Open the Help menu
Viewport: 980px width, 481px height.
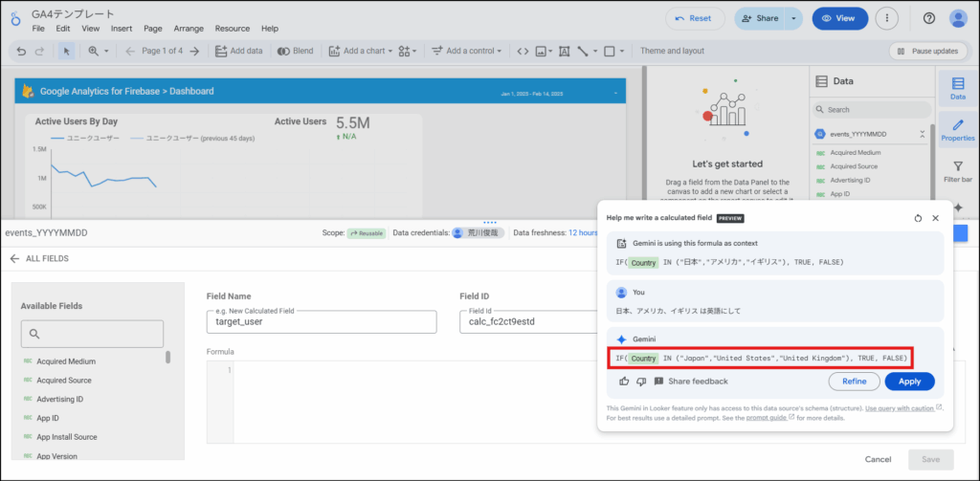(270, 28)
